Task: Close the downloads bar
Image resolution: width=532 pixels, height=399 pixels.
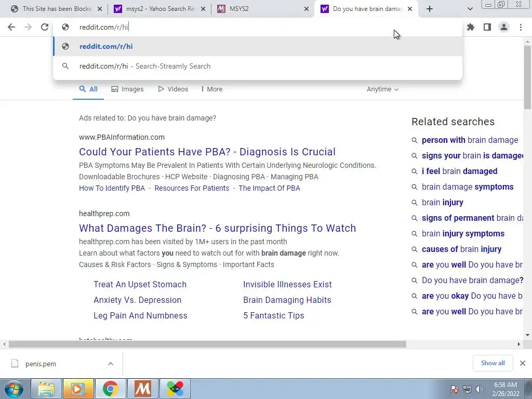Action: click(523, 363)
